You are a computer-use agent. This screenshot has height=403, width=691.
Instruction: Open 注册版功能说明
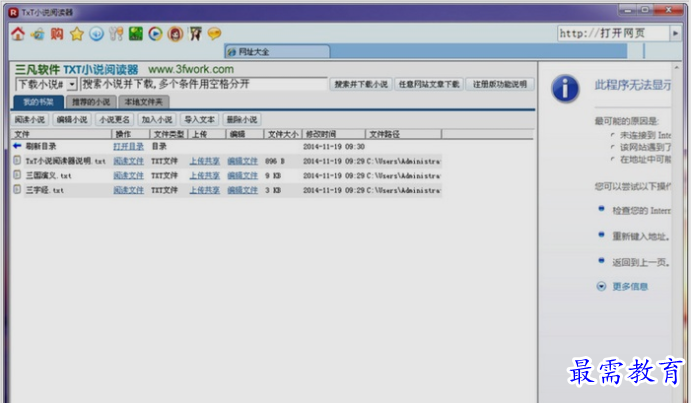500,84
